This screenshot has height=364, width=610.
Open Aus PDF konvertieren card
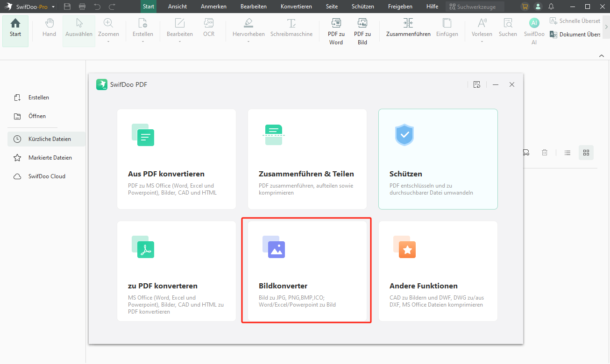point(177,159)
